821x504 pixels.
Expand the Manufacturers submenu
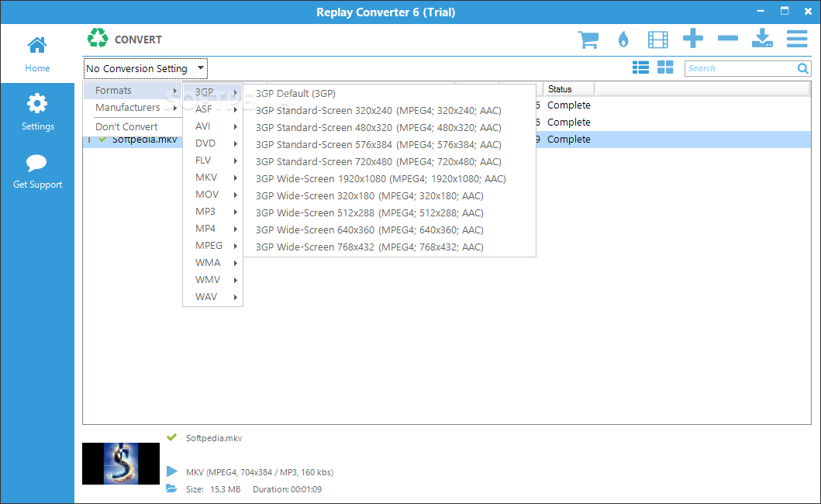(x=133, y=108)
